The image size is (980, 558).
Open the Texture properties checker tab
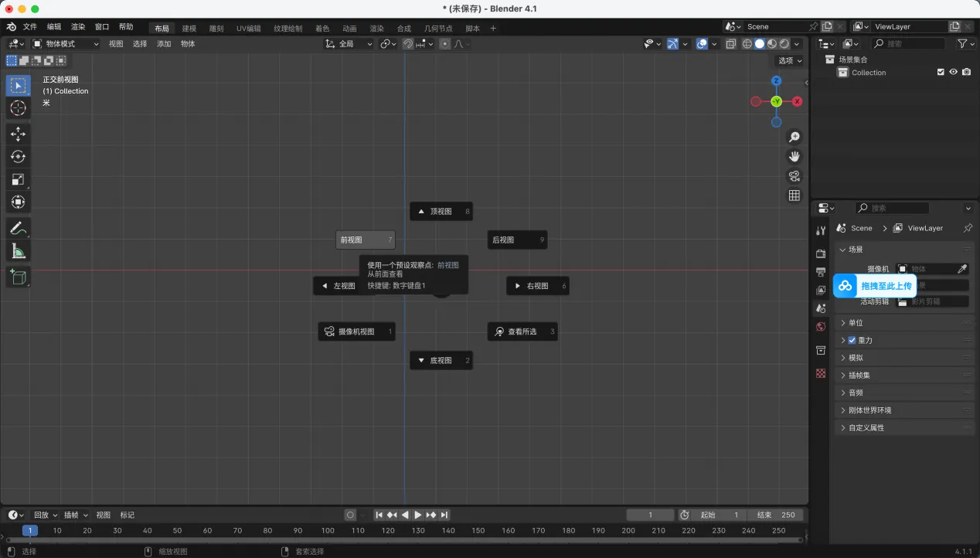(821, 373)
